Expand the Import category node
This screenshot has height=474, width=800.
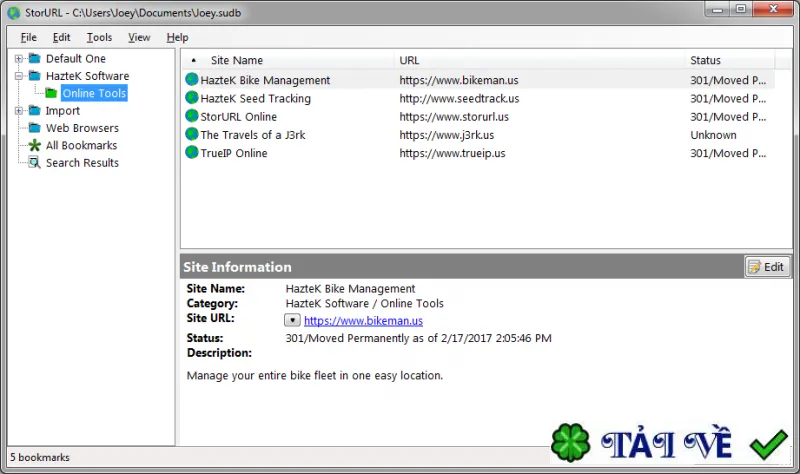(19, 111)
